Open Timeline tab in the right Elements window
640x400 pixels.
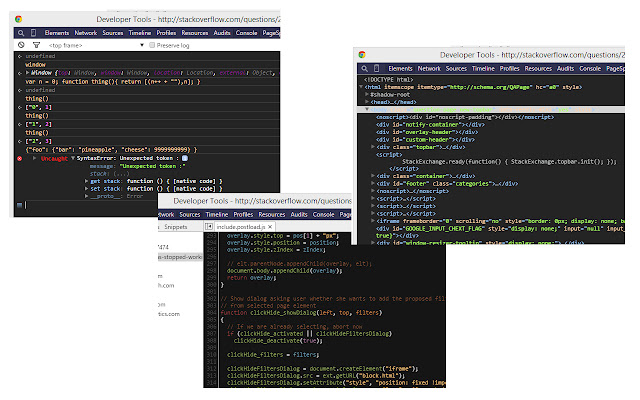tap(483, 68)
